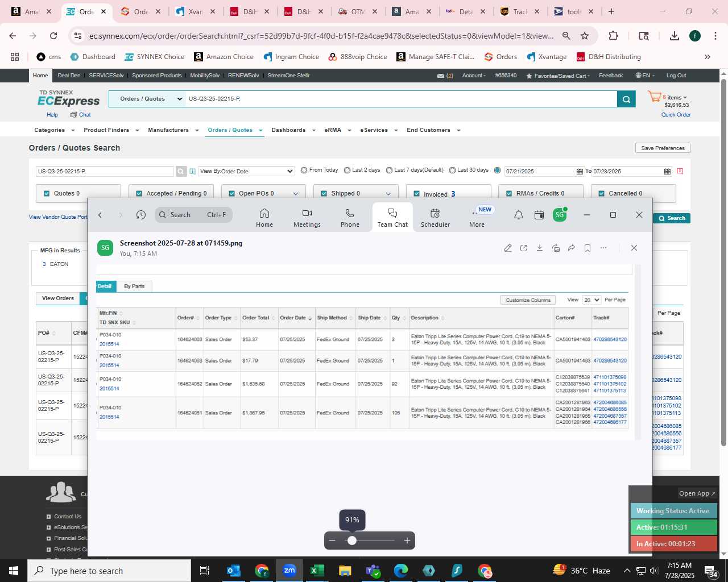Click the top search field with US-Q3-25-02215-P

pyautogui.click(x=401, y=99)
